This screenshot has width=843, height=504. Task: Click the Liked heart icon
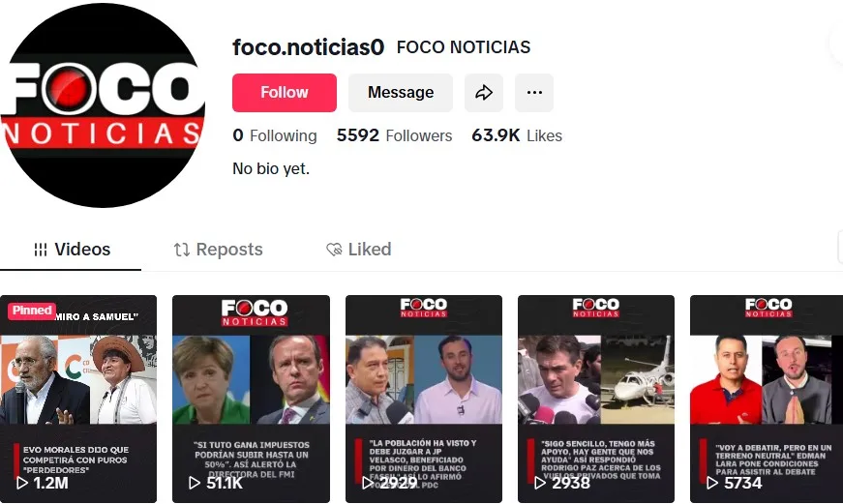click(334, 250)
